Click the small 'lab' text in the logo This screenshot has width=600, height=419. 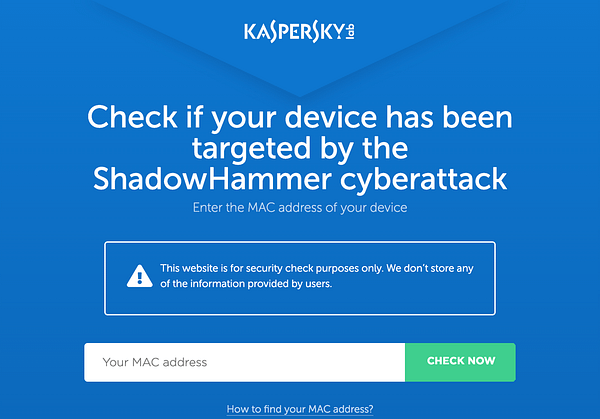[350, 32]
